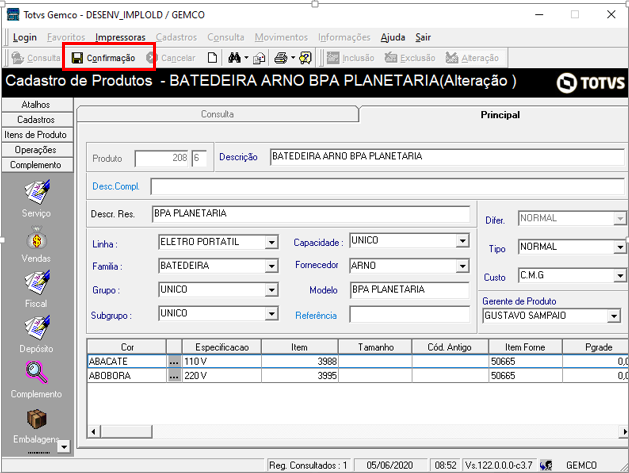Click the printer icon
This screenshot has height=473, width=629.
tap(281, 58)
